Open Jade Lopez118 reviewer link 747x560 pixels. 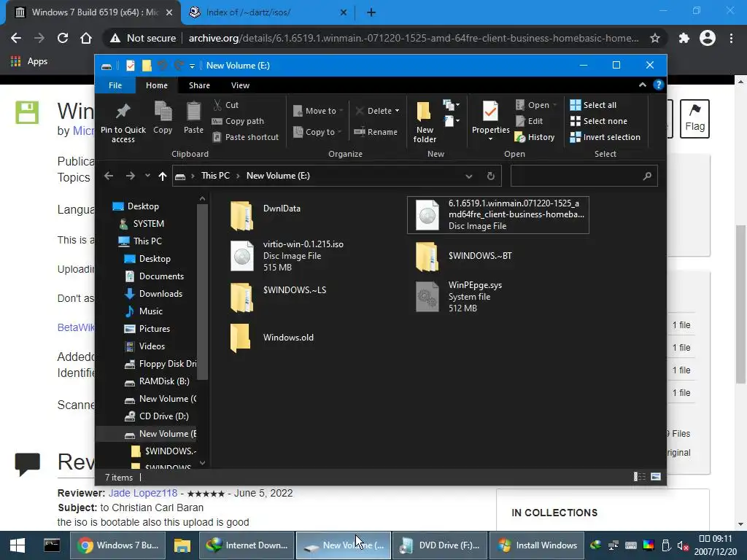[143, 494]
